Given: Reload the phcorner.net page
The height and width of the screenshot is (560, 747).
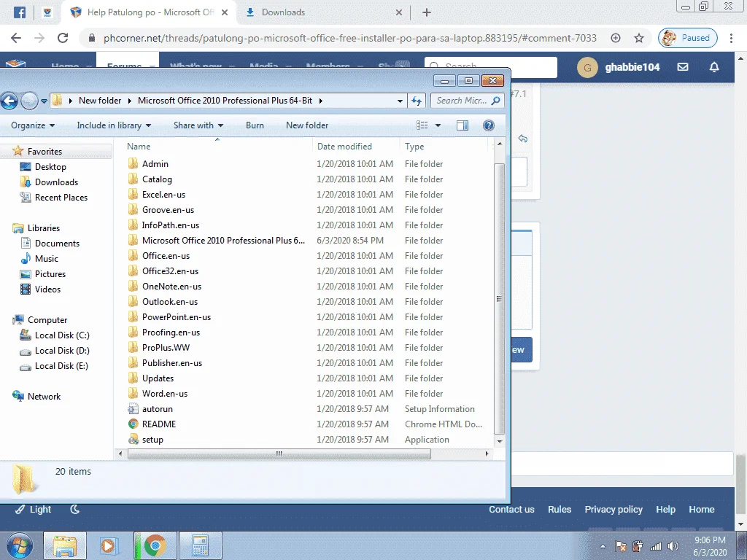Looking at the screenshot, I should click(x=63, y=38).
